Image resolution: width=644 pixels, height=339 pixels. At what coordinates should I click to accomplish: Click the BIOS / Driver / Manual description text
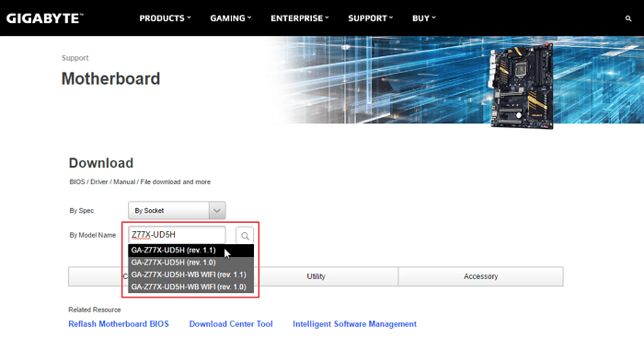pyautogui.click(x=140, y=181)
